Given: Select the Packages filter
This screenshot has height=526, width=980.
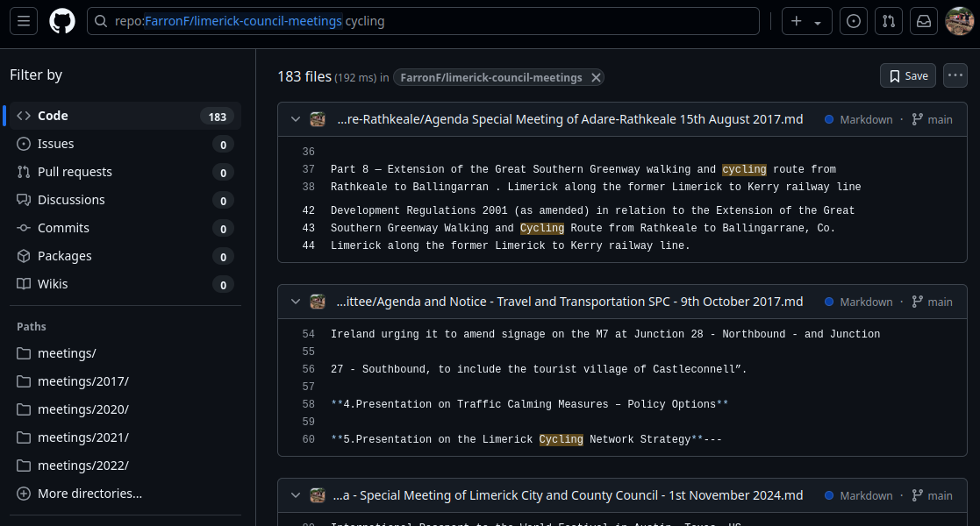Looking at the screenshot, I should pos(125,256).
